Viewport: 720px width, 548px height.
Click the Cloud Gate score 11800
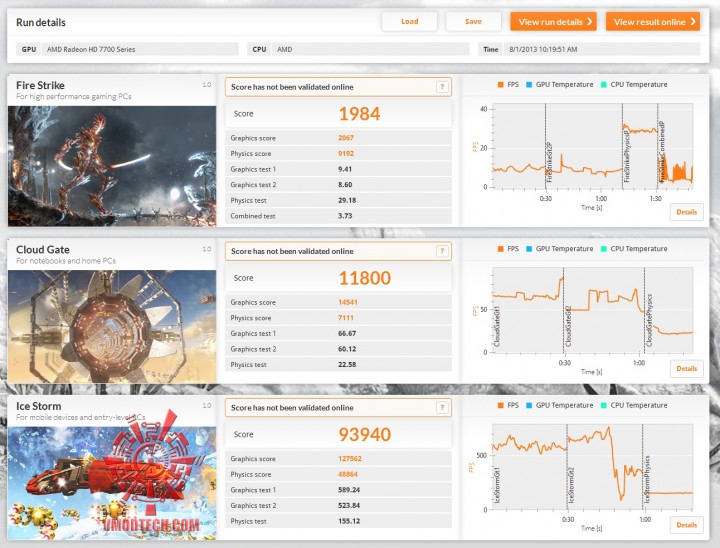(365, 278)
